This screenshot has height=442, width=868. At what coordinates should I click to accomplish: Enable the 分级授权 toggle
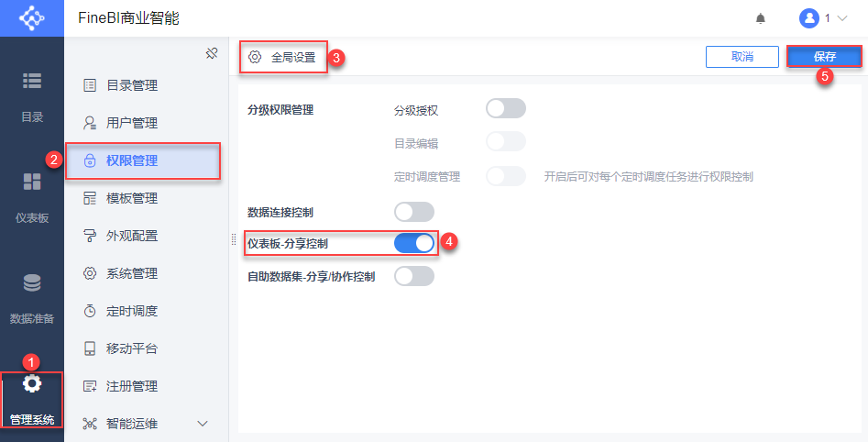coord(505,109)
